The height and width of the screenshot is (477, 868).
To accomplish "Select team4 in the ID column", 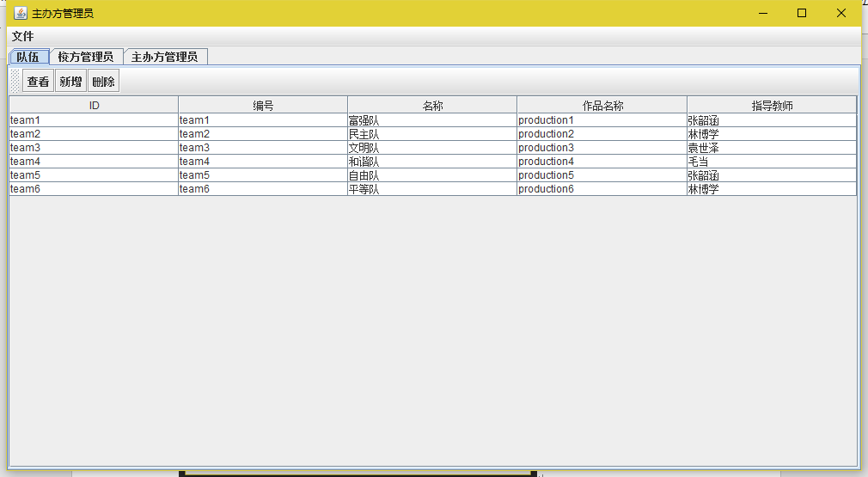I will pyautogui.click(x=94, y=162).
